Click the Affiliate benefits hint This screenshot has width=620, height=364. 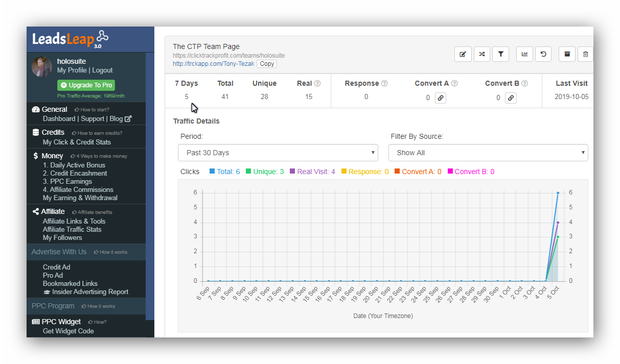92,212
